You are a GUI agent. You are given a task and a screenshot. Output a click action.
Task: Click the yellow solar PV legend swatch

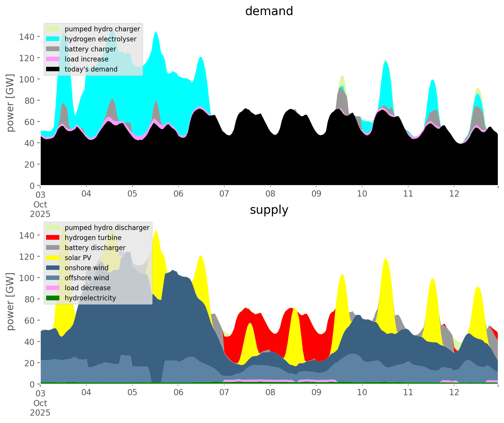coord(53,258)
